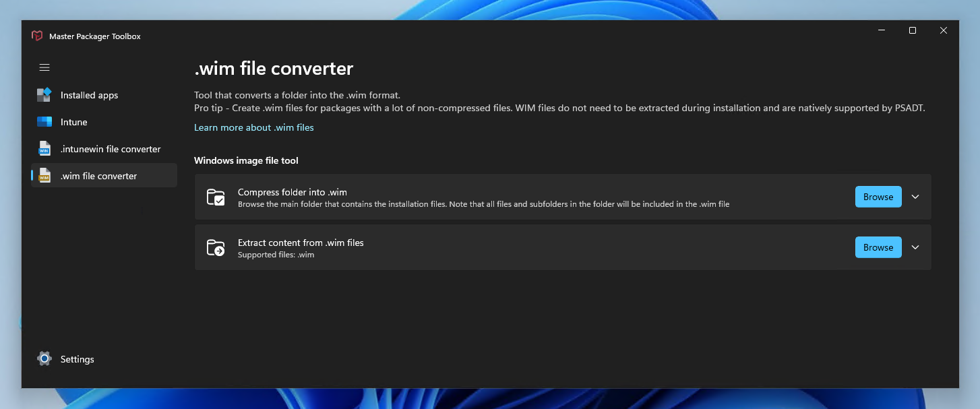Minimize the Master Packager Toolbox window
The height and width of the screenshot is (409, 980).
point(882,30)
